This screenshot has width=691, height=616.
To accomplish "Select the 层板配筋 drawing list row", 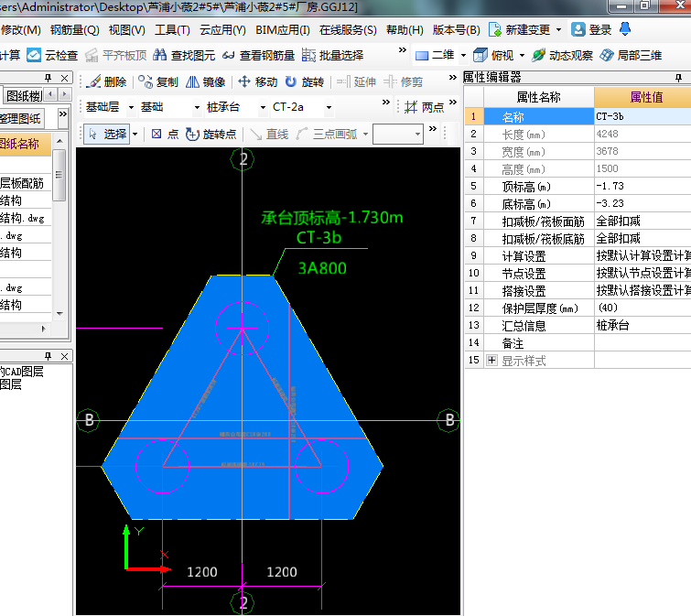I will pos(26,183).
